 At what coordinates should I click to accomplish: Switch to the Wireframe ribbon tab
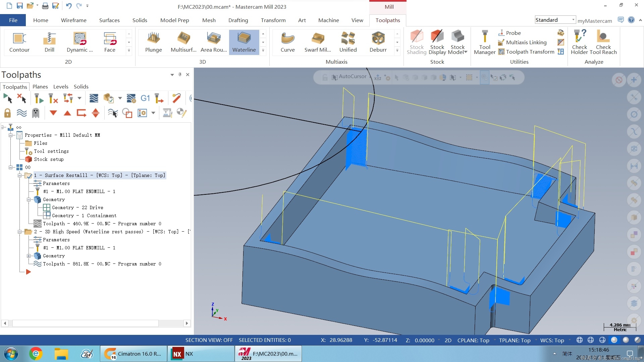73,20
